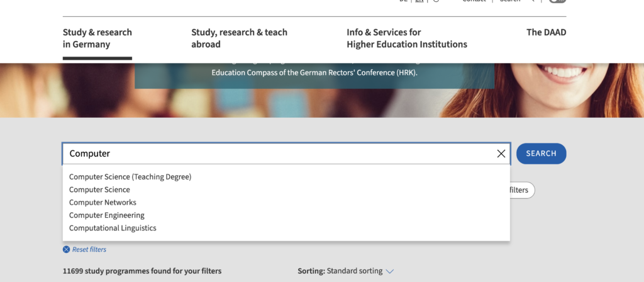
Task: Choose 'Computer Science' from the suggestions
Action: tap(99, 189)
